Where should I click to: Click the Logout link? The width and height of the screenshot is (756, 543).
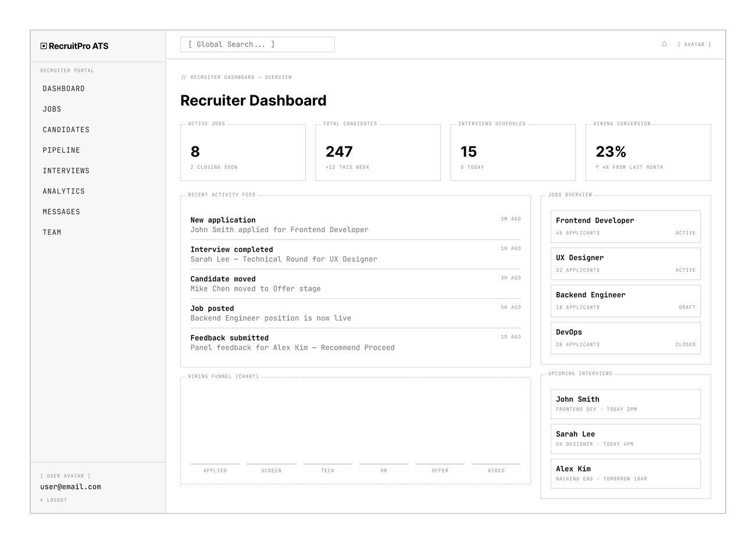(54, 500)
